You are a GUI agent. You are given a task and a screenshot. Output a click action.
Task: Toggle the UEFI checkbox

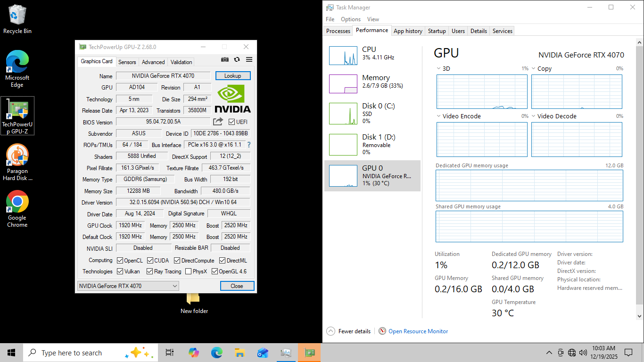(231, 122)
